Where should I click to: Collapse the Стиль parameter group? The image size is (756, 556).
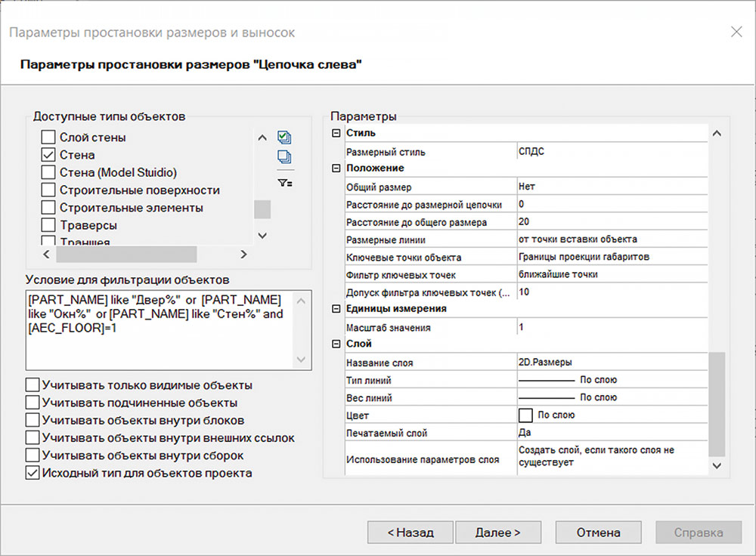336,134
